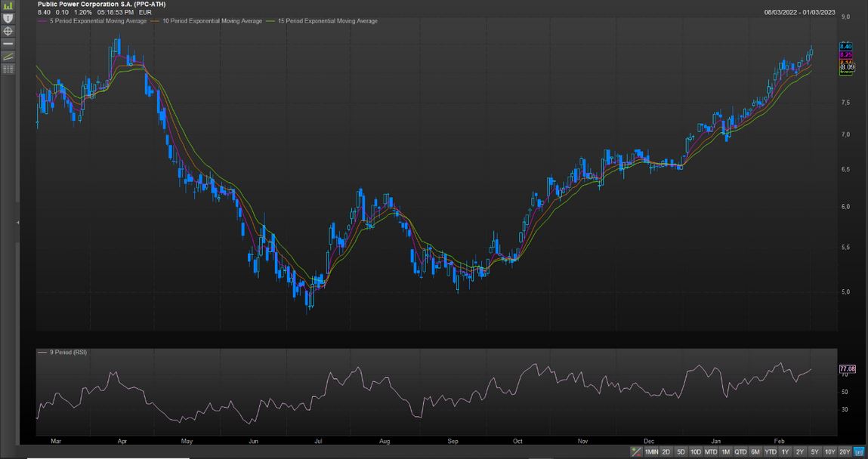The image size is (868, 459).
Task: Click the blue 8.40 price label on axis
Action: [846, 47]
